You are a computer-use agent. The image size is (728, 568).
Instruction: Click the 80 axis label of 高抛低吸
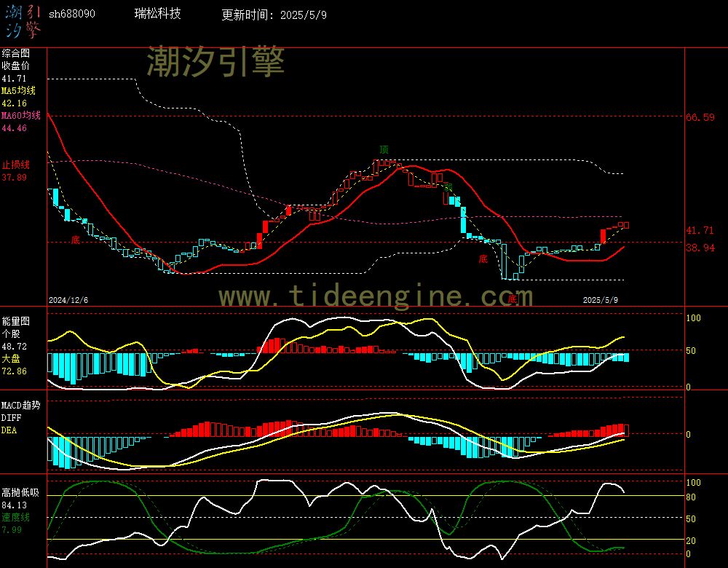point(691,497)
